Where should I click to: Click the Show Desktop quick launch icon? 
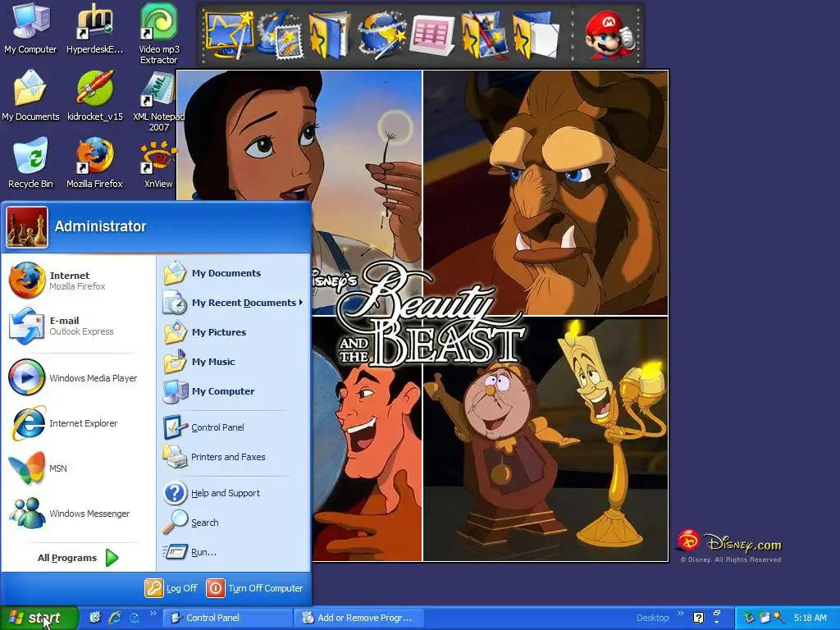[95, 618]
